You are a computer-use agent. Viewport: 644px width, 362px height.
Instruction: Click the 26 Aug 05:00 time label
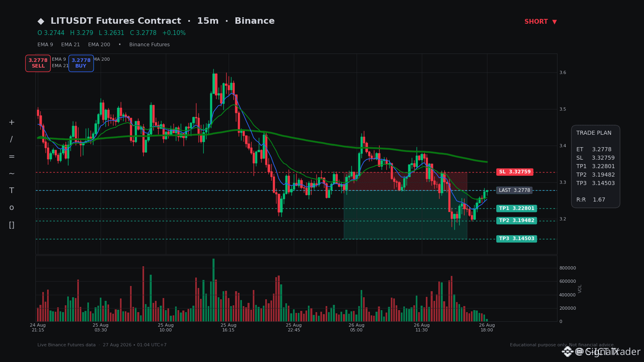[356, 328]
